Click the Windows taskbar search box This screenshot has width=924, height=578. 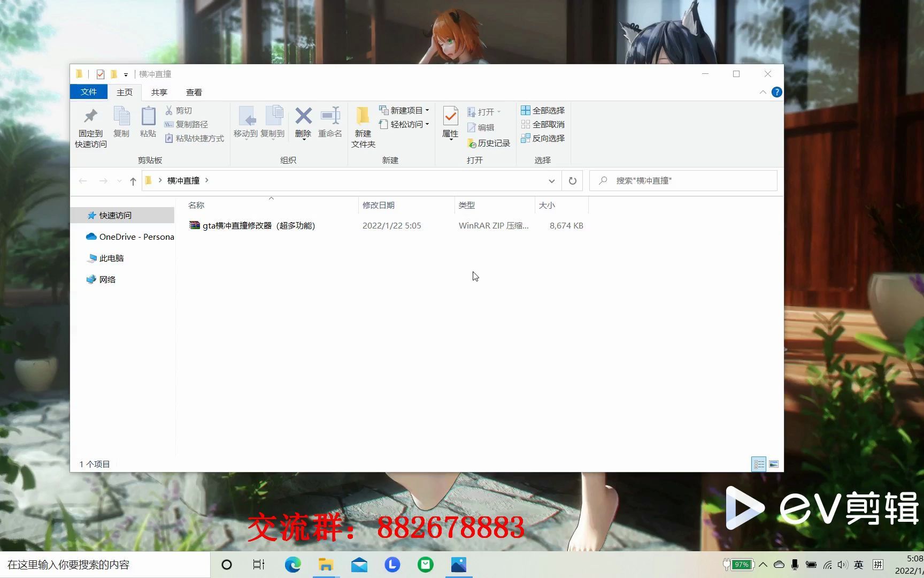pos(105,565)
